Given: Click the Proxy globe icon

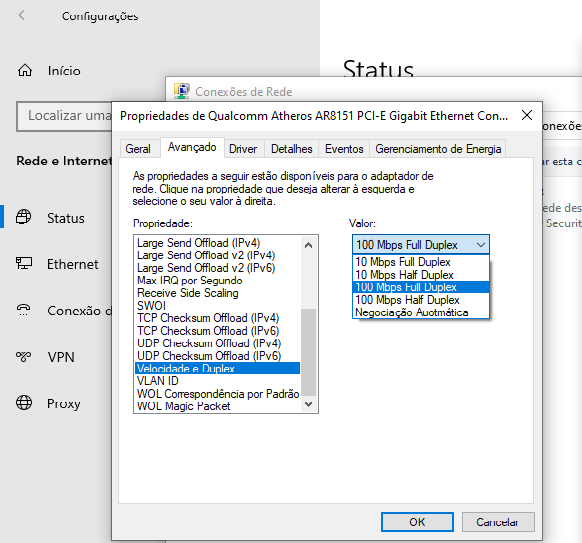Looking at the screenshot, I should click(x=24, y=403).
